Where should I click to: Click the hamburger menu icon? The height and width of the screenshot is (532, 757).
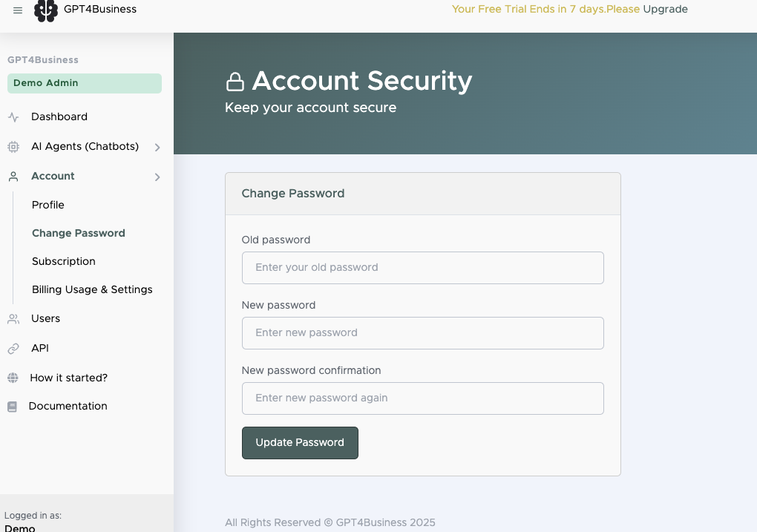coord(18,10)
